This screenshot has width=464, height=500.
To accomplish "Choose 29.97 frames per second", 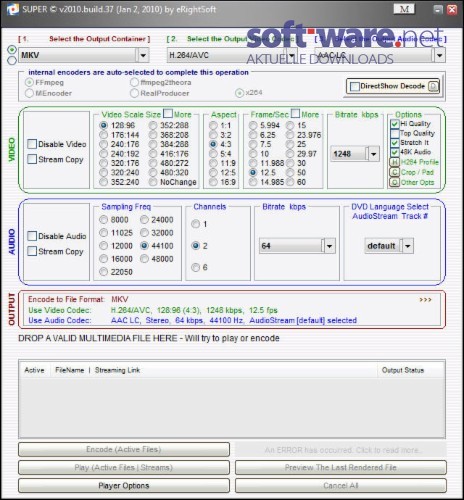I will (290, 154).
